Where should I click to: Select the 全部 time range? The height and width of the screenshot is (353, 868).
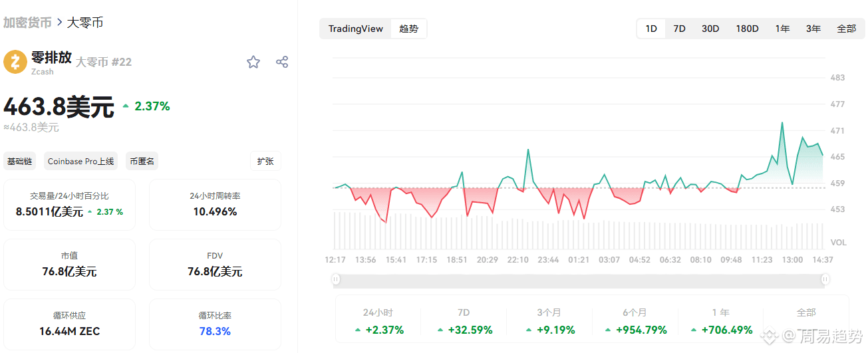click(846, 29)
